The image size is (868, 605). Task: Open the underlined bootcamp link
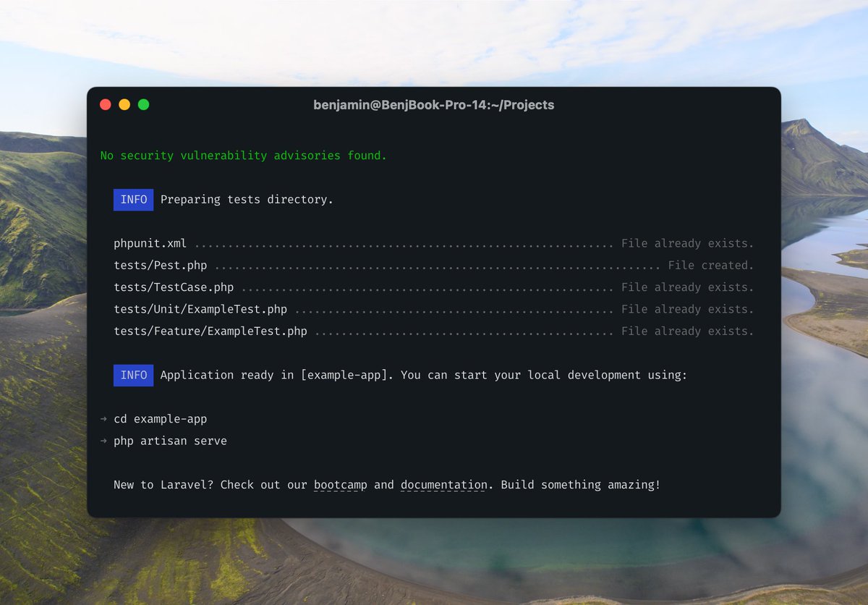click(341, 485)
